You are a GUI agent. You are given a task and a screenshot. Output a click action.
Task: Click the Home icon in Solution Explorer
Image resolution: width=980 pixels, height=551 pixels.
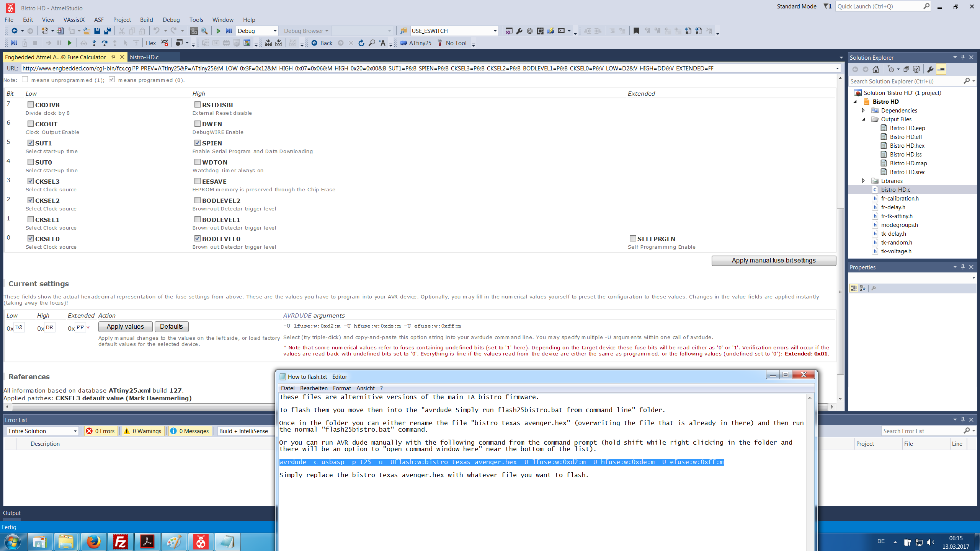click(876, 69)
